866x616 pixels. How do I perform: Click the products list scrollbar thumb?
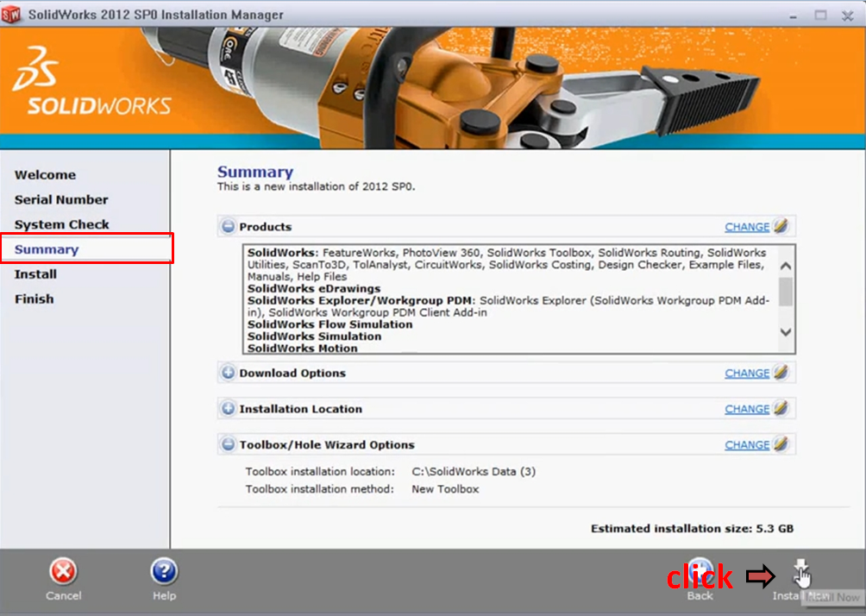click(x=786, y=292)
